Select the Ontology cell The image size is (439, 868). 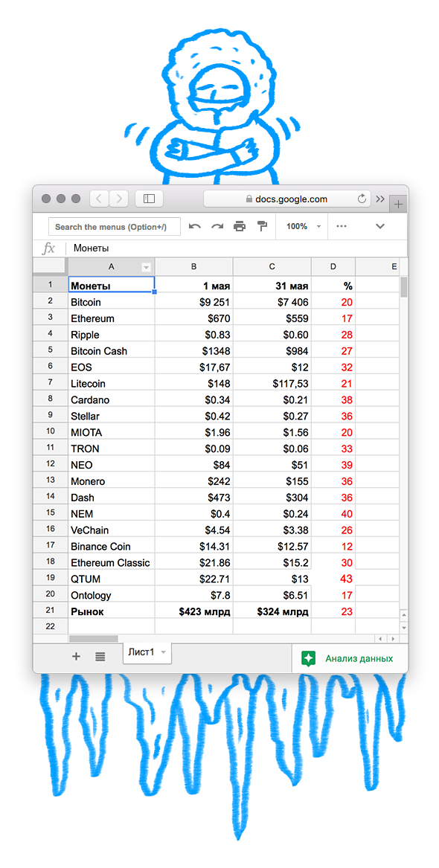click(112, 595)
